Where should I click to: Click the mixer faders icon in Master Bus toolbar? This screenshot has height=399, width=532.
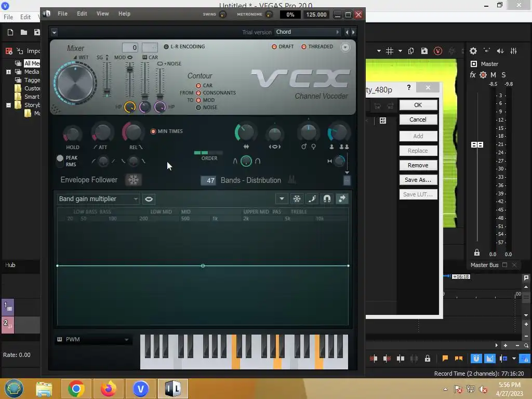514,51
